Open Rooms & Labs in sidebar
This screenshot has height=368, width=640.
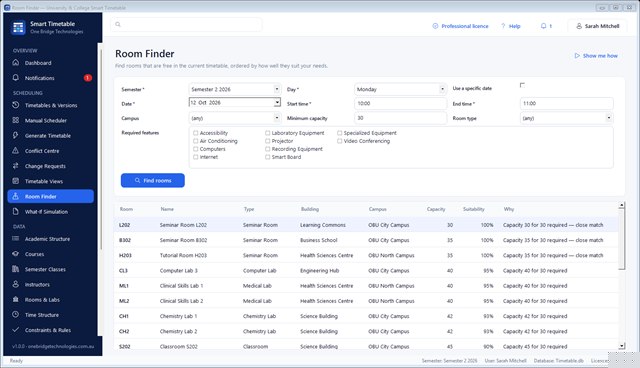51,299
